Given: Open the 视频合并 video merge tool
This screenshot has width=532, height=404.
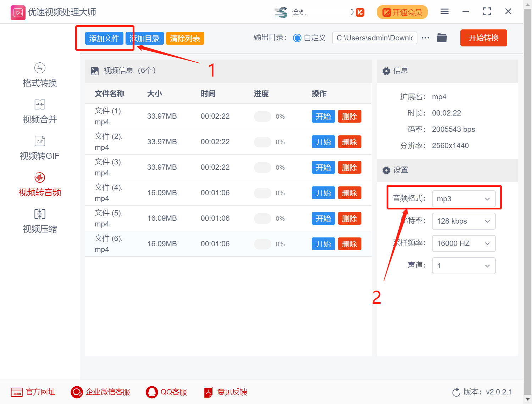Looking at the screenshot, I should click(x=40, y=112).
